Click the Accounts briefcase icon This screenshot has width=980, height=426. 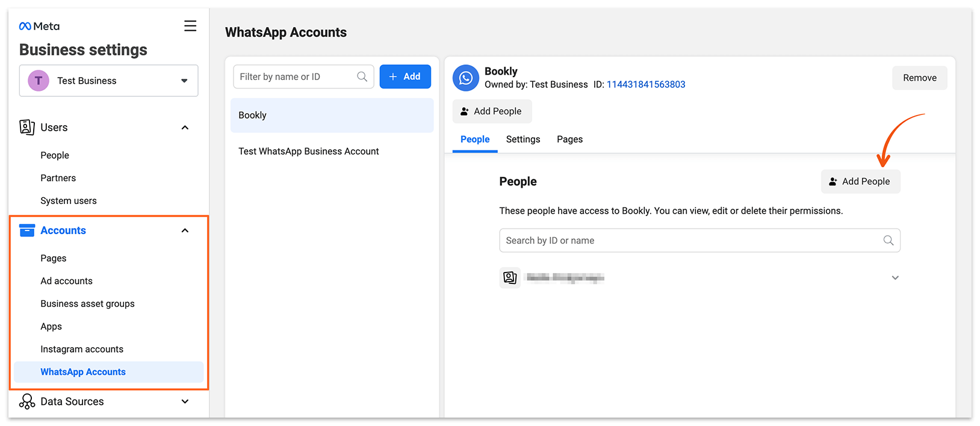pos(27,230)
